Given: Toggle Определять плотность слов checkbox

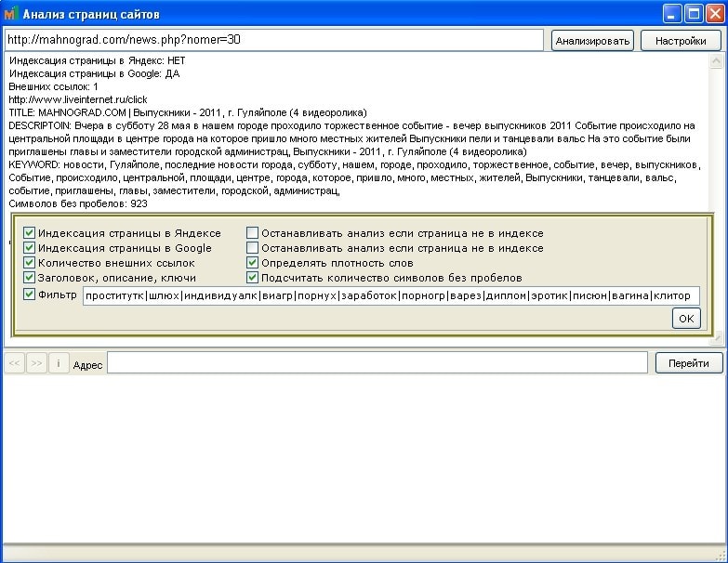Looking at the screenshot, I should coord(252,263).
